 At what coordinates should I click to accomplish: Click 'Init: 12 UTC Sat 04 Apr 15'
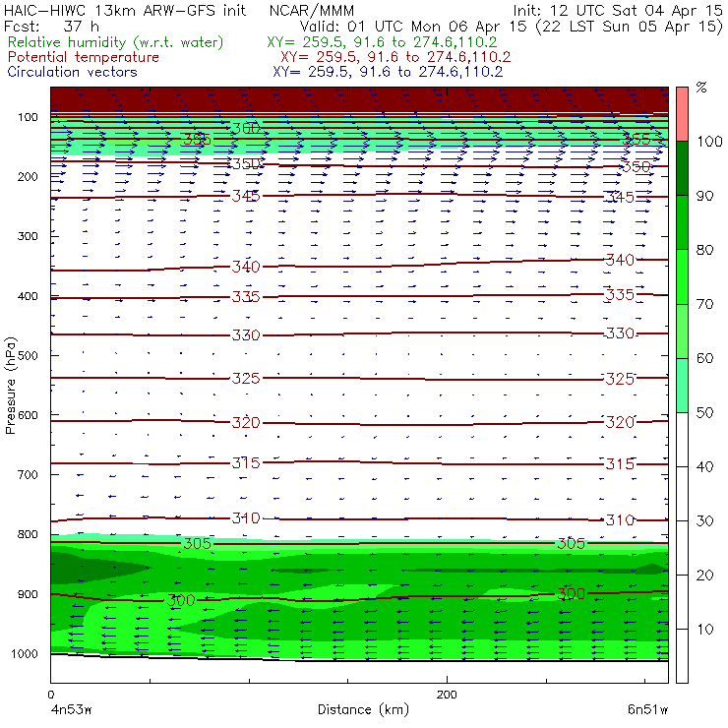click(x=618, y=10)
